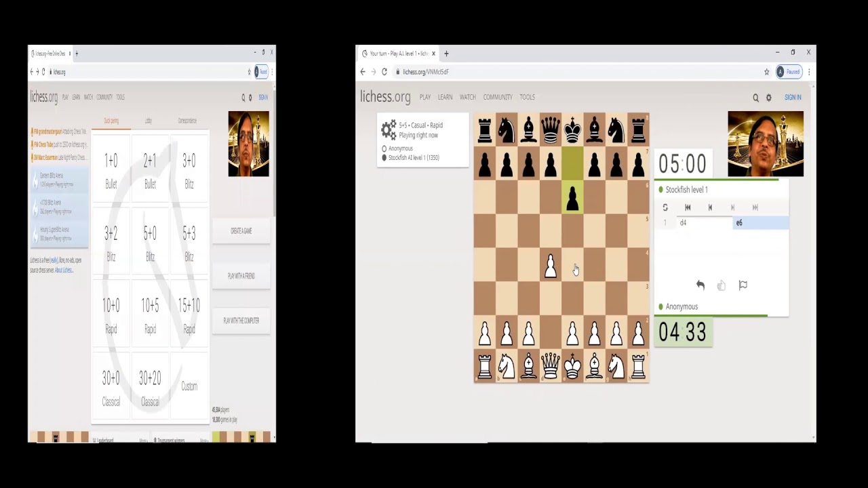The image size is (868, 488).
Task: Select the white pawn on d4
Action: point(551,265)
